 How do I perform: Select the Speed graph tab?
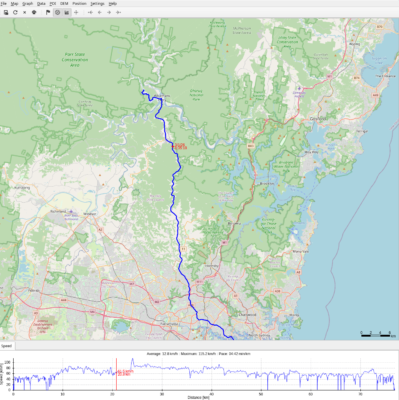(x=6, y=346)
